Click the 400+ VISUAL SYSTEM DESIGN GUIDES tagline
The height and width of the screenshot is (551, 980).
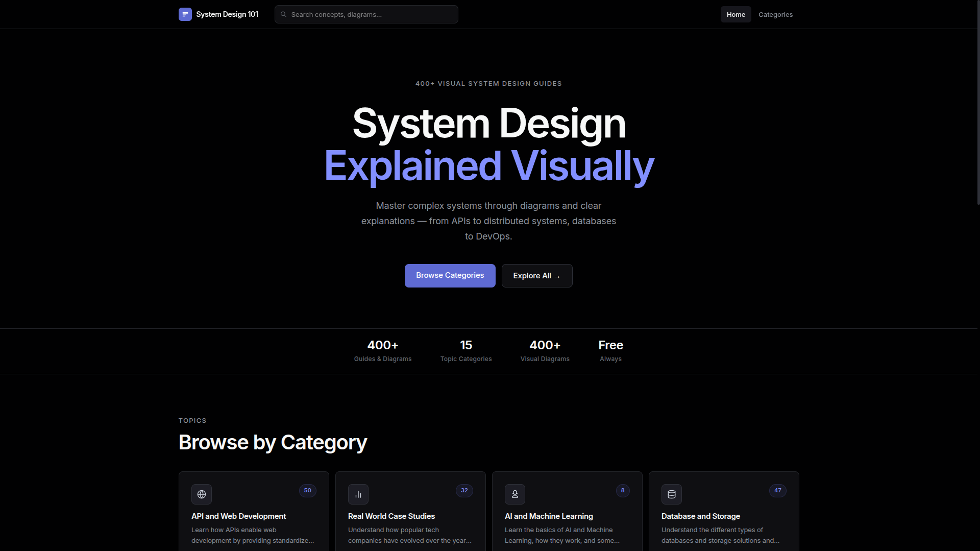click(x=488, y=84)
